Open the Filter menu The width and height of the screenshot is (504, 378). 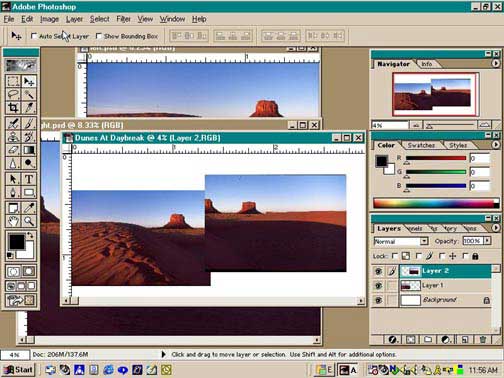(x=123, y=19)
